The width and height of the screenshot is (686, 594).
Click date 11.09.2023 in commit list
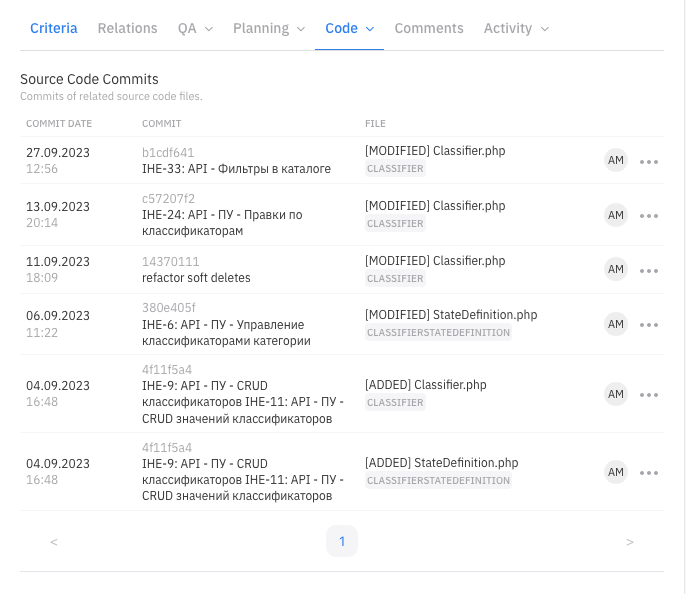coord(58,262)
